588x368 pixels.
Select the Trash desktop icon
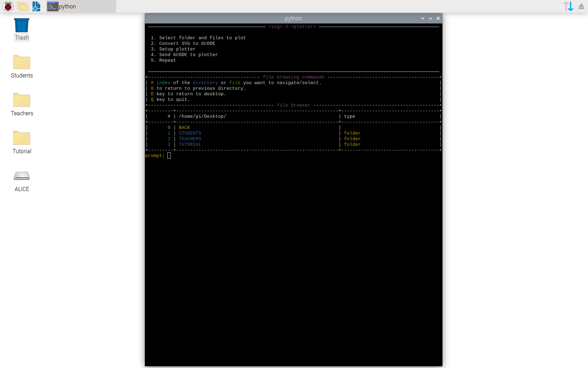pos(22,29)
